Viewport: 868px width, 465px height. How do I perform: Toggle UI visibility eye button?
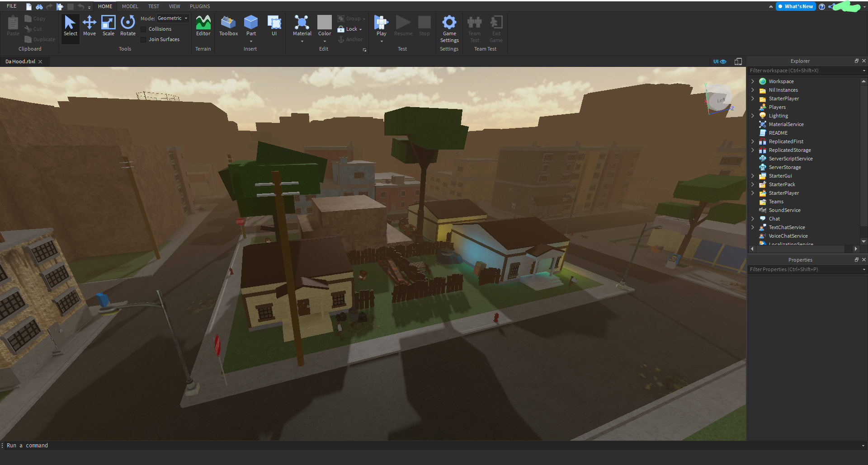pyautogui.click(x=720, y=61)
